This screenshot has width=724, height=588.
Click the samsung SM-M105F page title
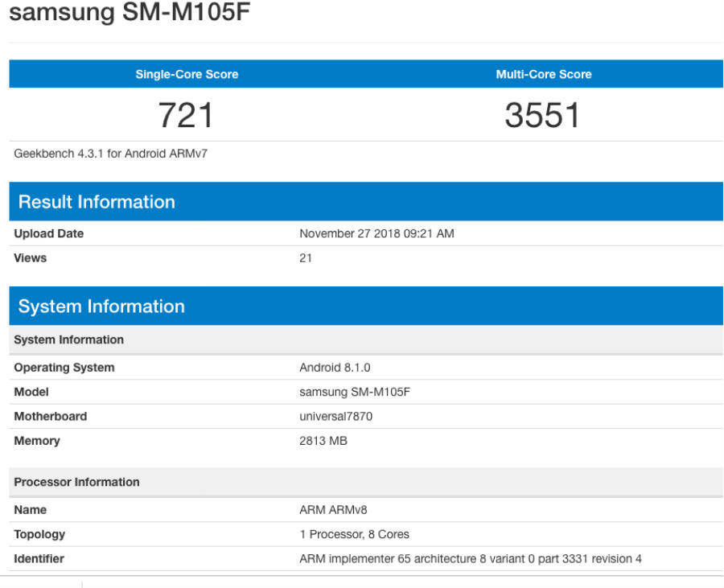pyautogui.click(x=133, y=12)
